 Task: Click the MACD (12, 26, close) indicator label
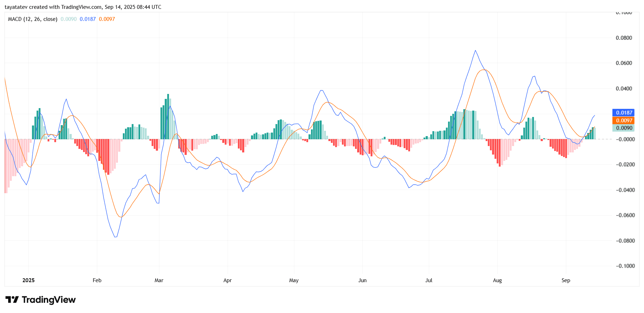coord(33,19)
